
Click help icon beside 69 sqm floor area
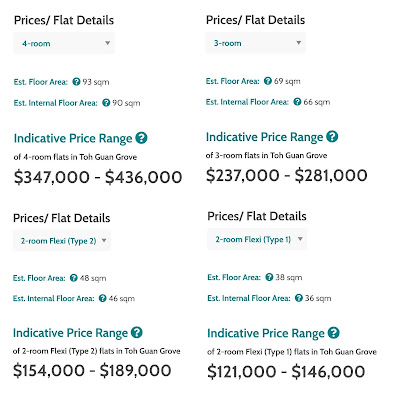(x=268, y=81)
